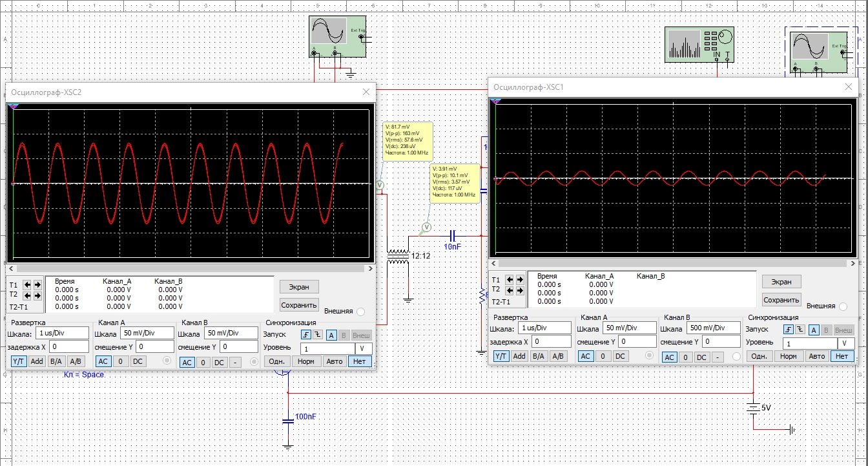Open the trigger level unit V box in Осциллограф-XSC1
Viewport: 868px width, 466px height.
click(x=846, y=343)
